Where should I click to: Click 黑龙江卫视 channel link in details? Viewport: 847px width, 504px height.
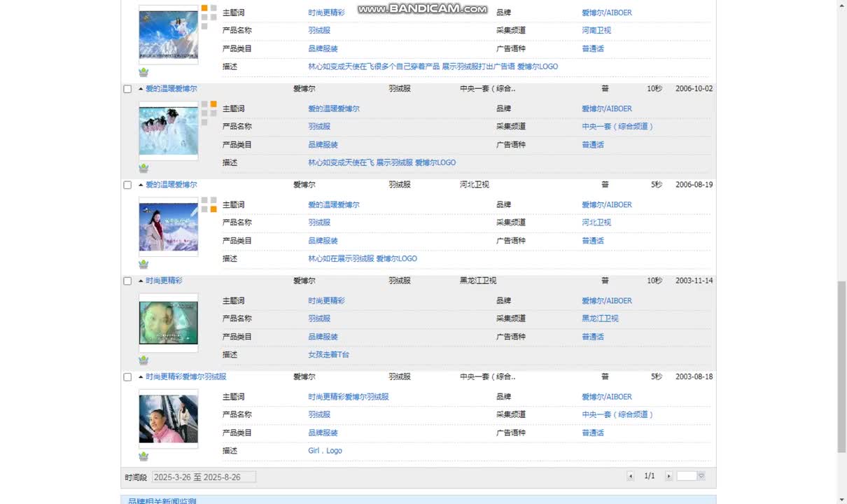click(x=600, y=318)
